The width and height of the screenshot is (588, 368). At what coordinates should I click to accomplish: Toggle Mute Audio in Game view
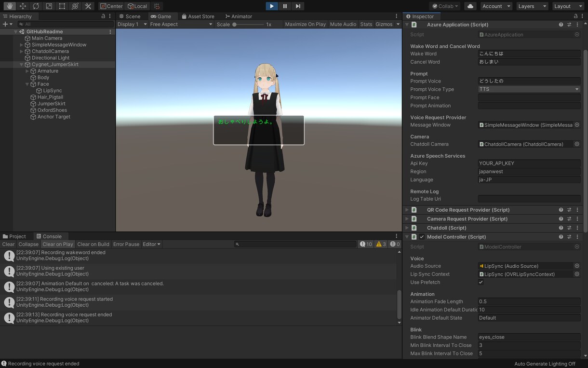[x=343, y=24]
